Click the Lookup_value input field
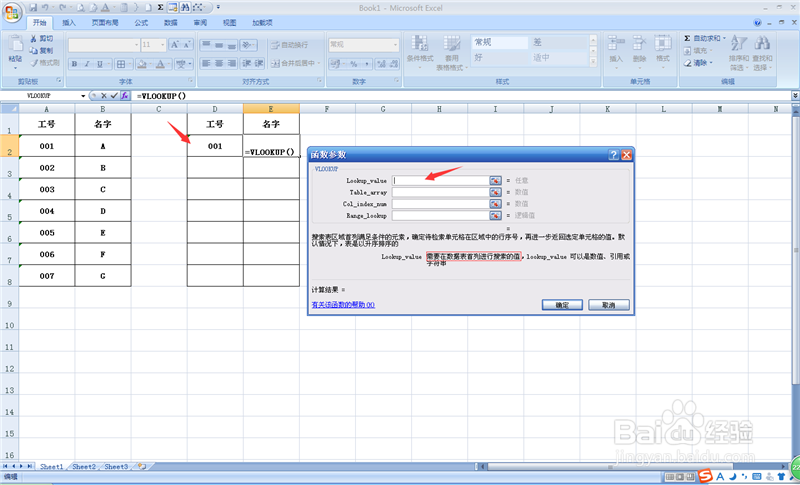This screenshot has height=485, width=800. (441, 181)
